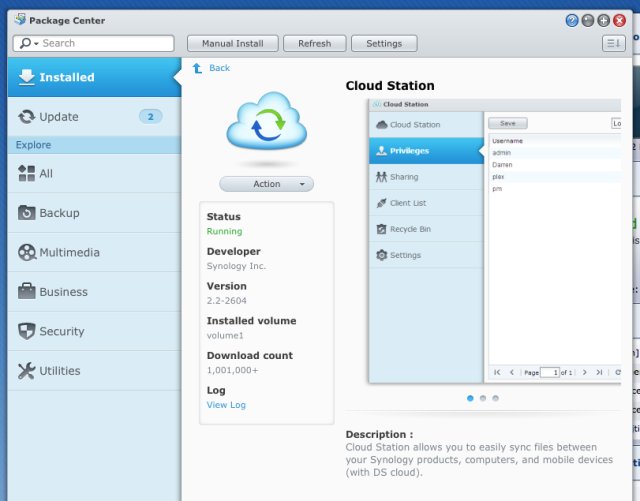640x501 pixels.
Task: Show the third screenshot dot
Action: coord(496,398)
